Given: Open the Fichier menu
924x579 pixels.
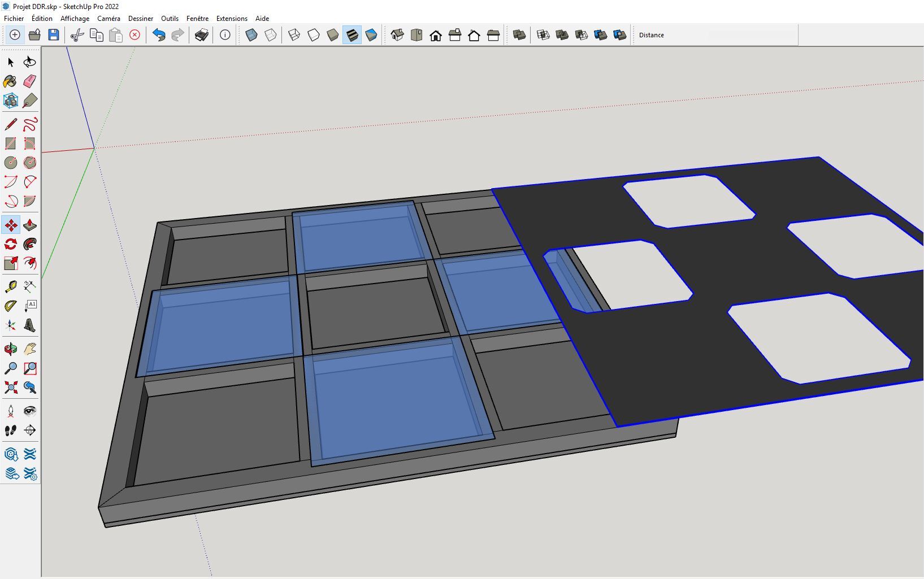Looking at the screenshot, I should pos(14,19).
